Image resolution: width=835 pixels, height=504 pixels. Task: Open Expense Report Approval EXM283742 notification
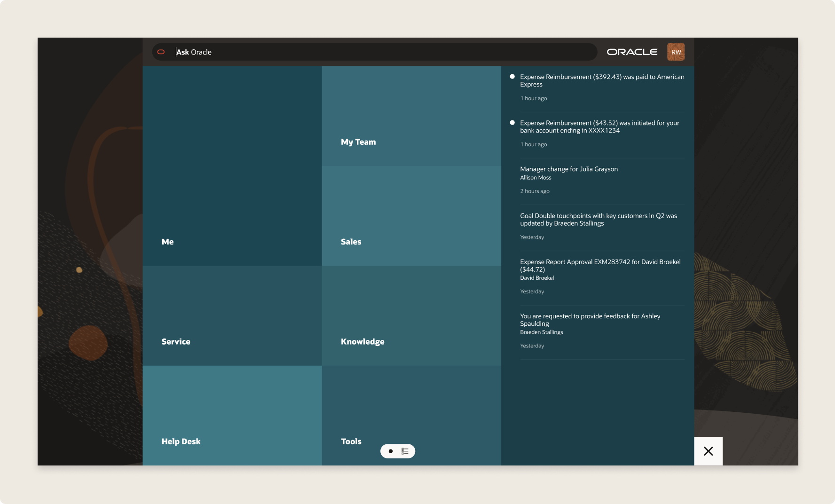[x=600, y=266]
